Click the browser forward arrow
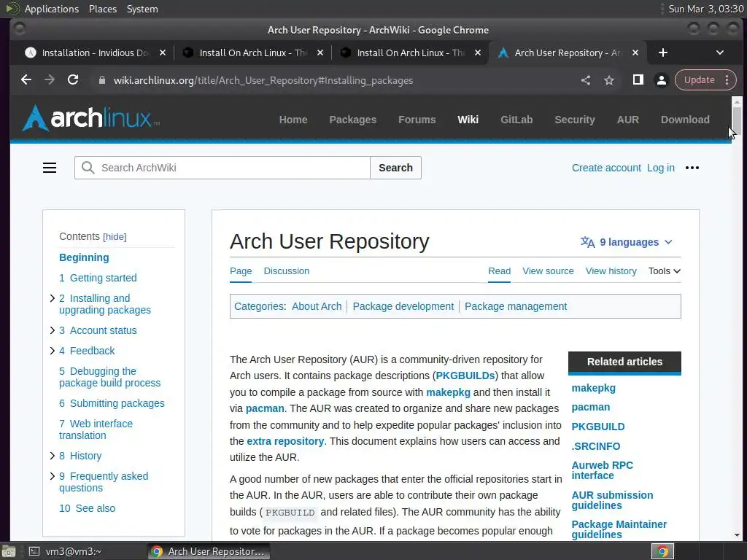Viewport: 747px width, 560px height. pos(50,80)
